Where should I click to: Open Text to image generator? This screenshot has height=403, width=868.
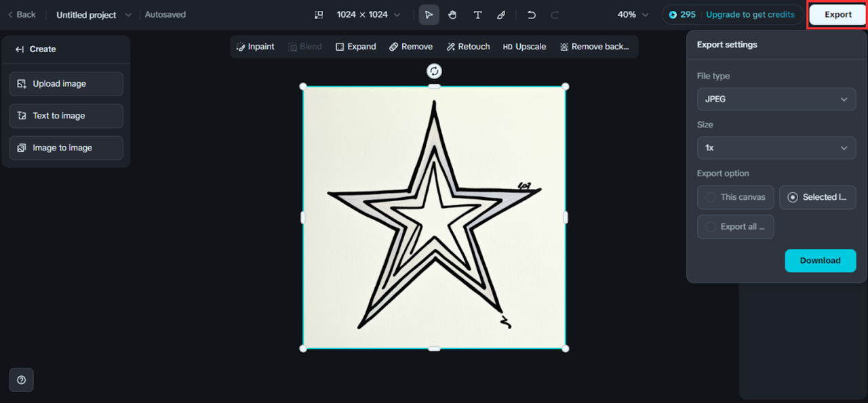[x=66, y=116]
